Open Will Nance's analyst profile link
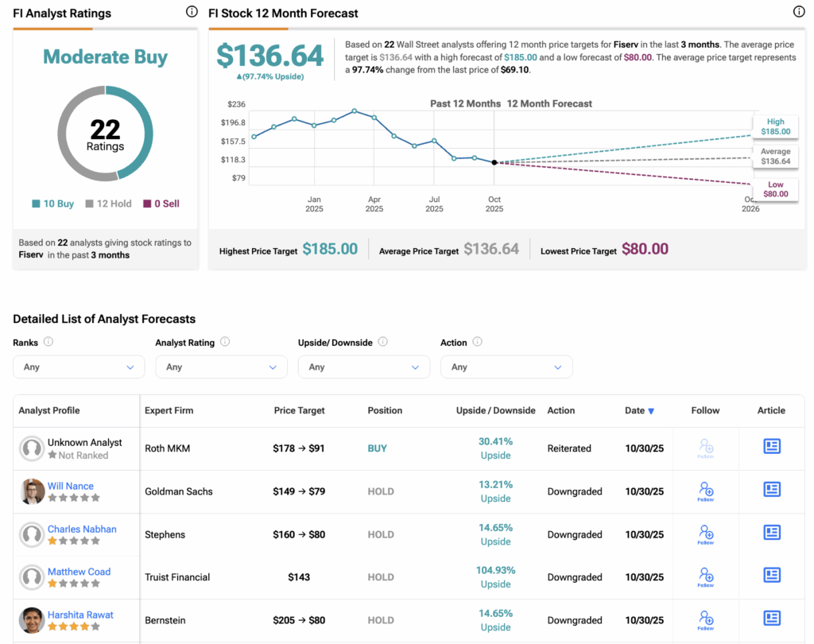This screenshot has height=644, width=814. (x=70, y=486)
